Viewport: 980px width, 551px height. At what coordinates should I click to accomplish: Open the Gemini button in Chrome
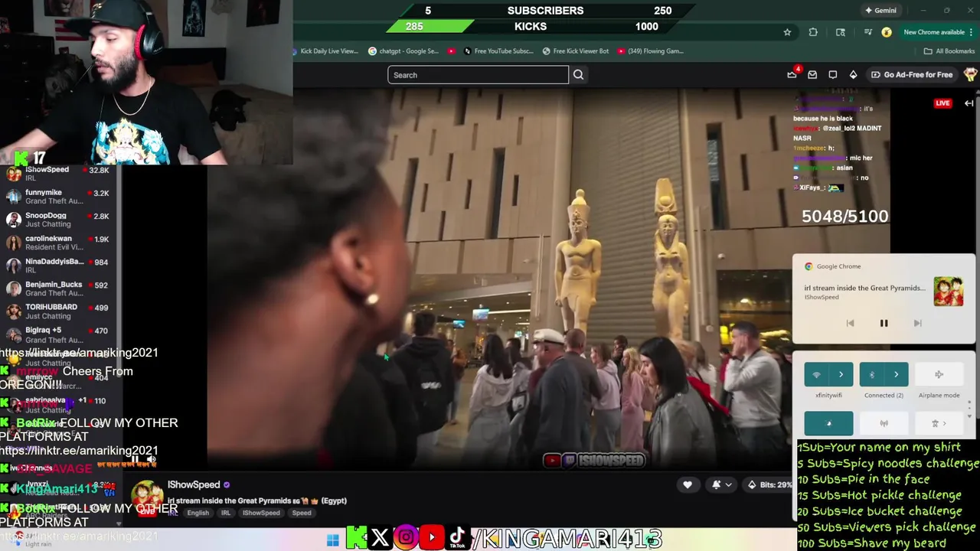pos(880,11)
